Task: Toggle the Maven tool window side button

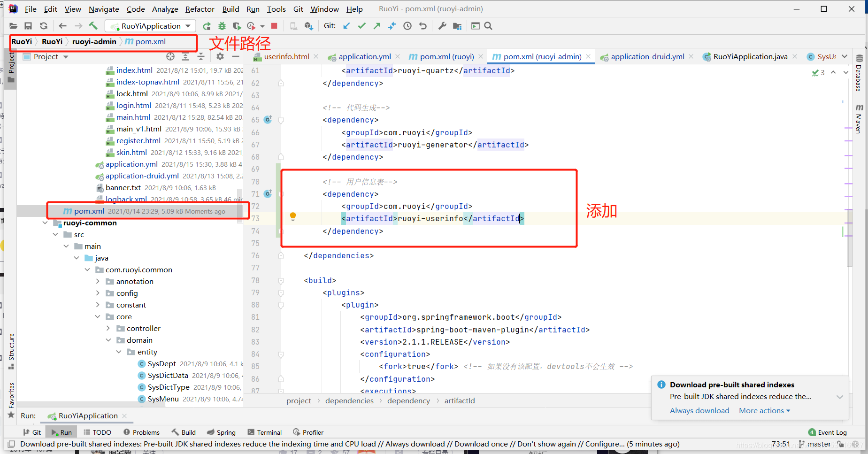Action: [x=859, y=119]
